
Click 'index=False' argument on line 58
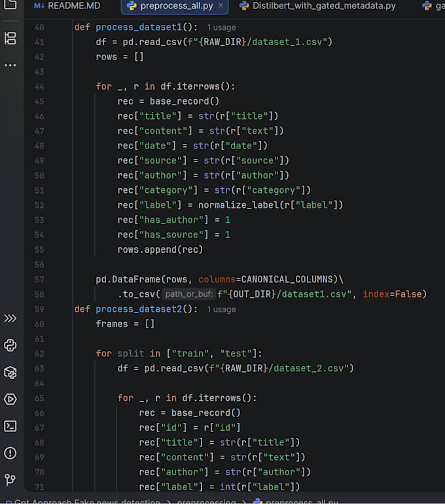(x=392, y=294)
